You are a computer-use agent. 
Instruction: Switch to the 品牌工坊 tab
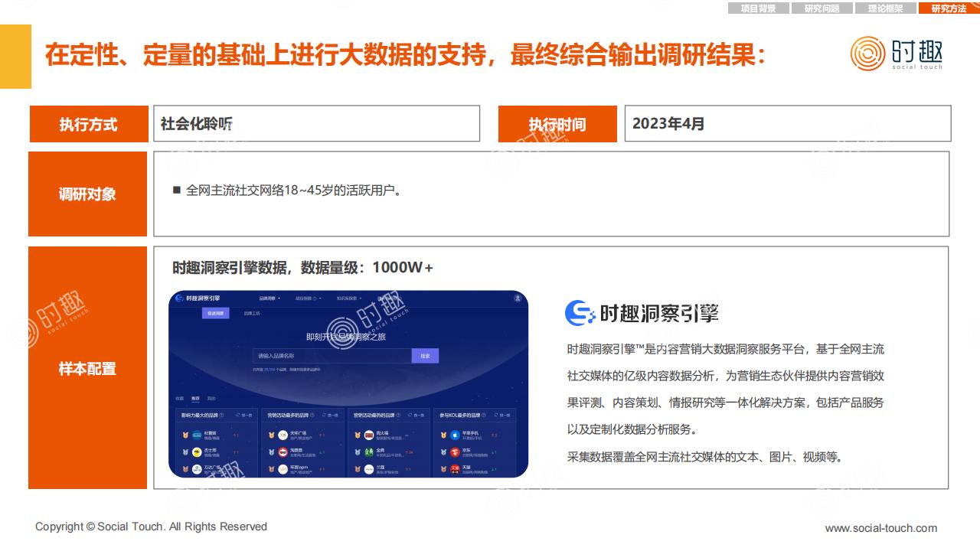(x=252, y=313)
